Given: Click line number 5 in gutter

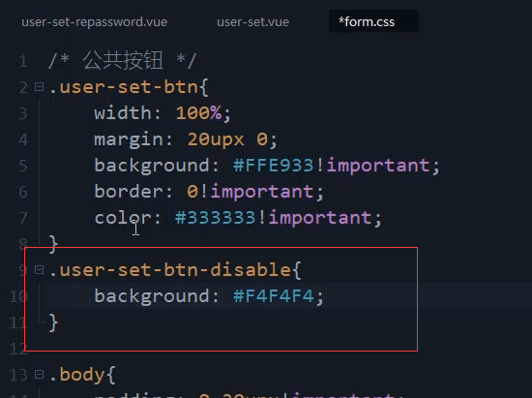Looking at the screenshot, I should (23, 166).
